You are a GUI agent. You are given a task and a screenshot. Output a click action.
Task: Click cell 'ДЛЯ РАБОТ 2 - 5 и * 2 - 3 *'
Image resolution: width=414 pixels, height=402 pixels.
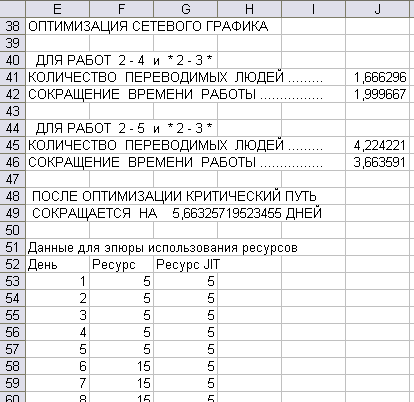(124, 128)
